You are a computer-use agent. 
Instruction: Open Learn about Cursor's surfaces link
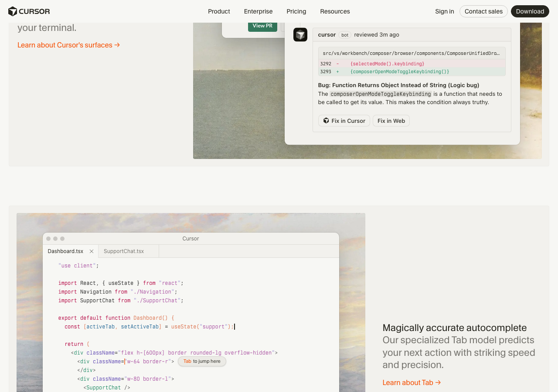coord(68,45)
